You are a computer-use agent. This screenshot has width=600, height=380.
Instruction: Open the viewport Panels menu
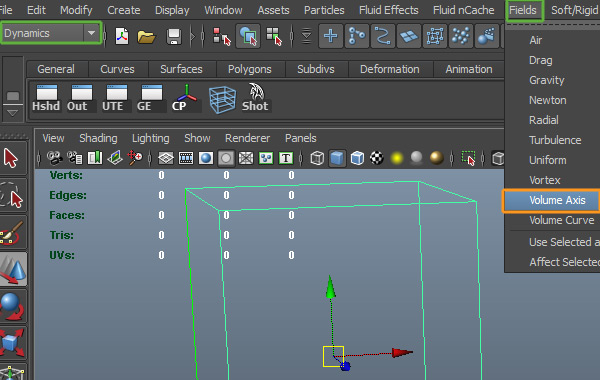[x=301, y=138]
